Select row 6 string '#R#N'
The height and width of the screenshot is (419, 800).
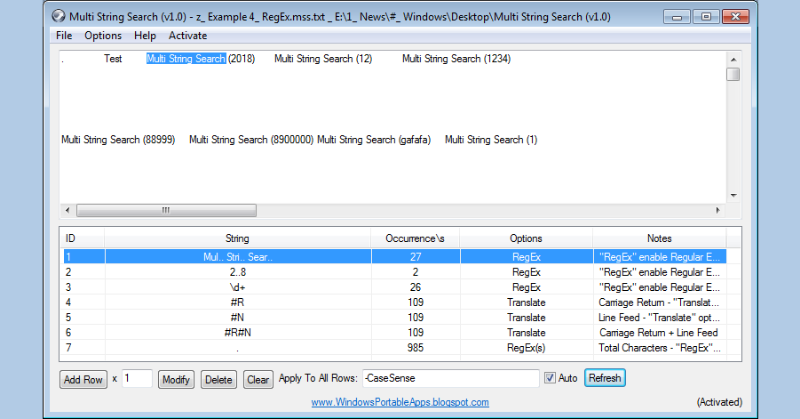[x=238, y=333]
